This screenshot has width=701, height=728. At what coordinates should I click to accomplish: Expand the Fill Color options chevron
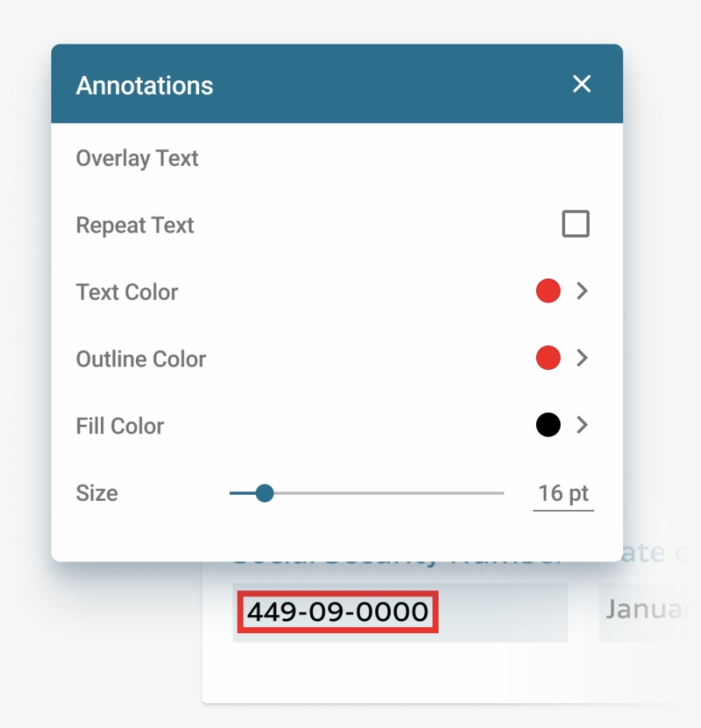[583, 426]
